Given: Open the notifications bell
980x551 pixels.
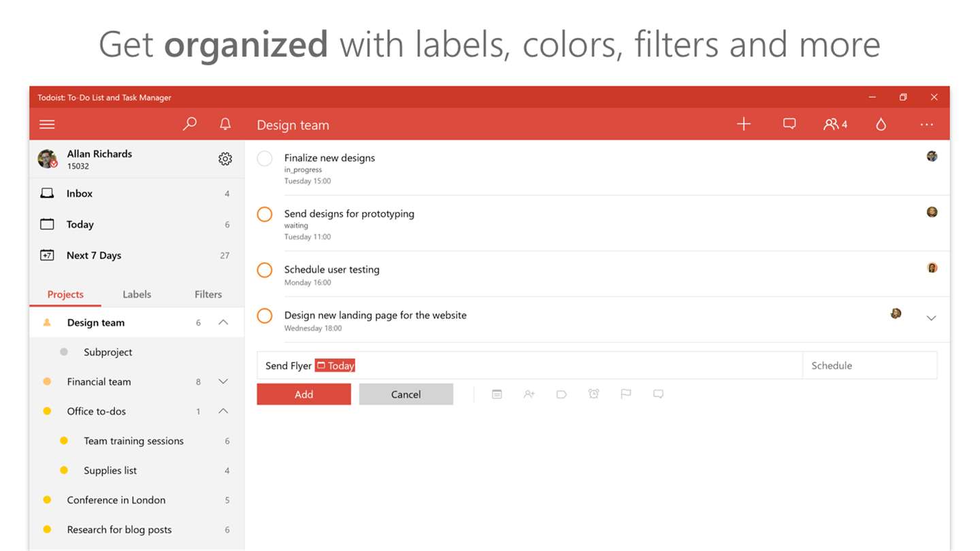Looking at the screenshot, I should point(225,124).
